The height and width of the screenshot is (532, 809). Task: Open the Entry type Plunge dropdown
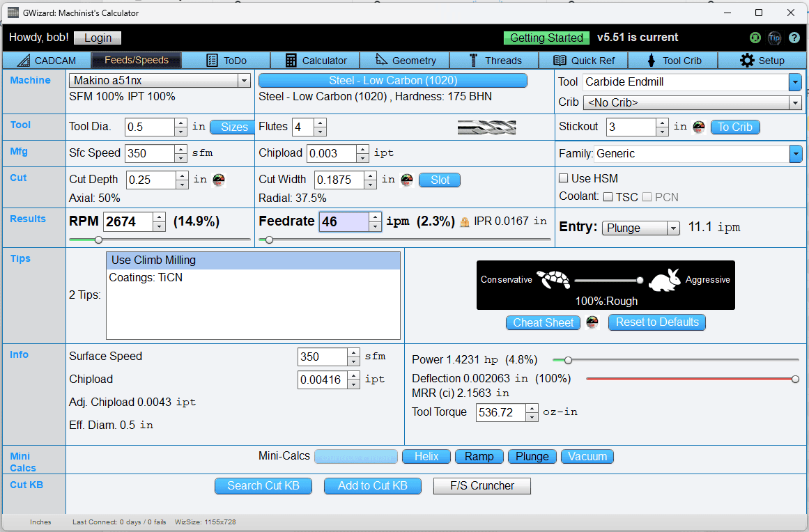[641, 228]
